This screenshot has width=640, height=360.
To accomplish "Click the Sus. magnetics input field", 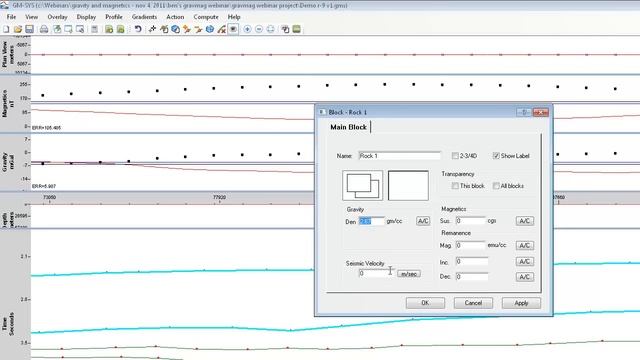I will 471,220.
